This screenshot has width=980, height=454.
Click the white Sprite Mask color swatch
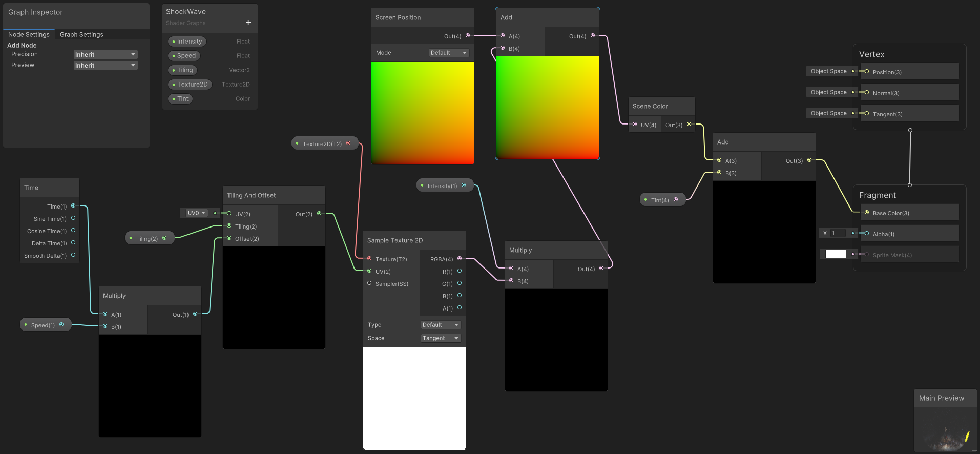(836, 254)
